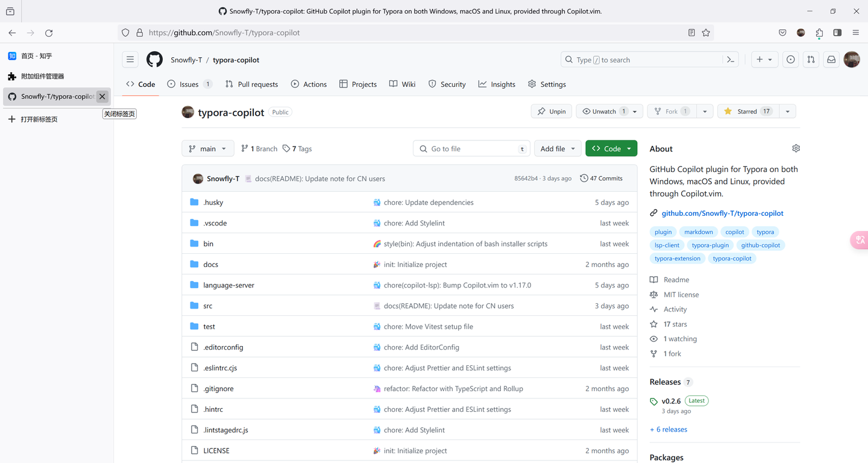Open GitHub pull requests icon in header
The image size is (868, 463).
[x=811, y=60]
